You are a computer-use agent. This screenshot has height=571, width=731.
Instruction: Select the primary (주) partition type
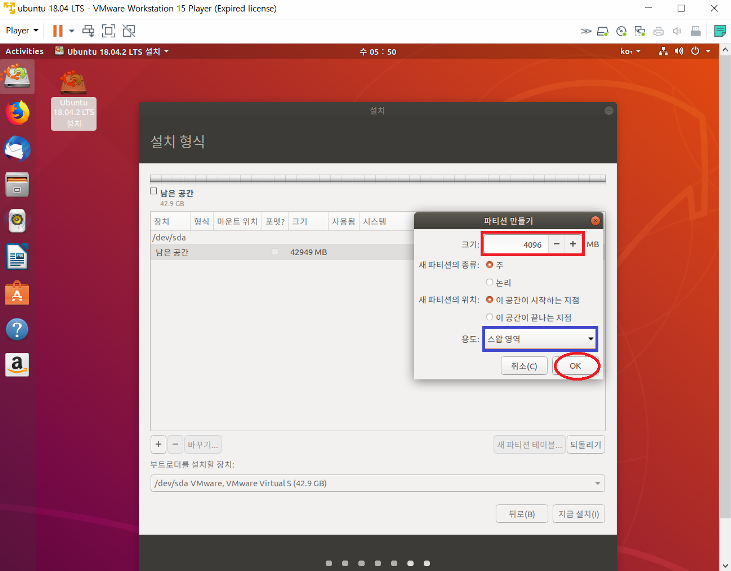pyautogui.click(x=490, y=265)
